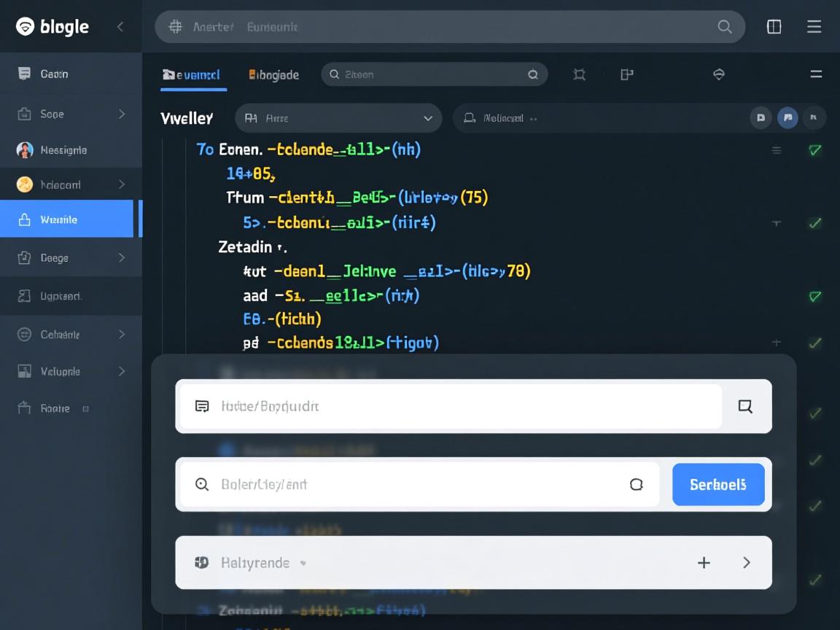Click the Boler/Uey/ant search input field

click(419, 484)
